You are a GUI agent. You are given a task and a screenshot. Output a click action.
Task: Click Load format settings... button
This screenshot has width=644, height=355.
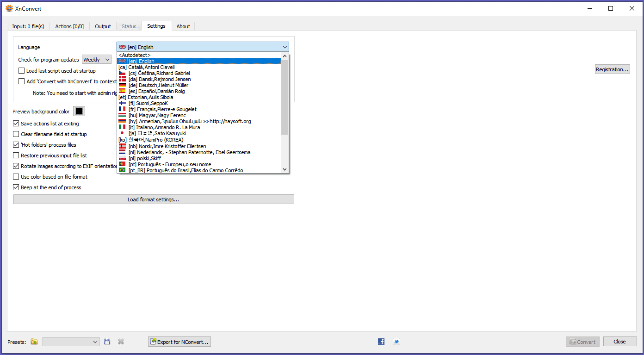(x=154, y=199)
